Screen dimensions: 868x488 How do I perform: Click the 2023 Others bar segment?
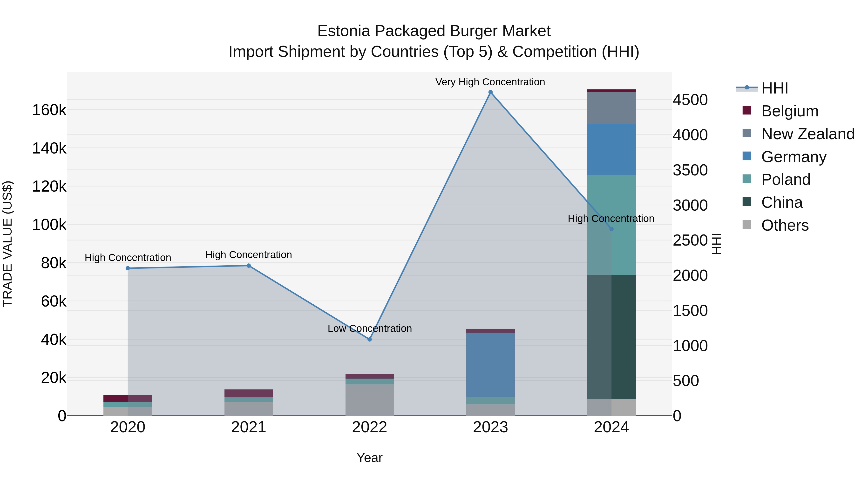491,410
